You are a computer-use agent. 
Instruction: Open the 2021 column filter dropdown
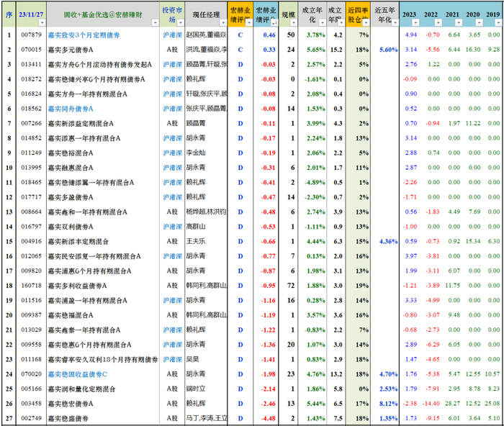tap(459, 22)
